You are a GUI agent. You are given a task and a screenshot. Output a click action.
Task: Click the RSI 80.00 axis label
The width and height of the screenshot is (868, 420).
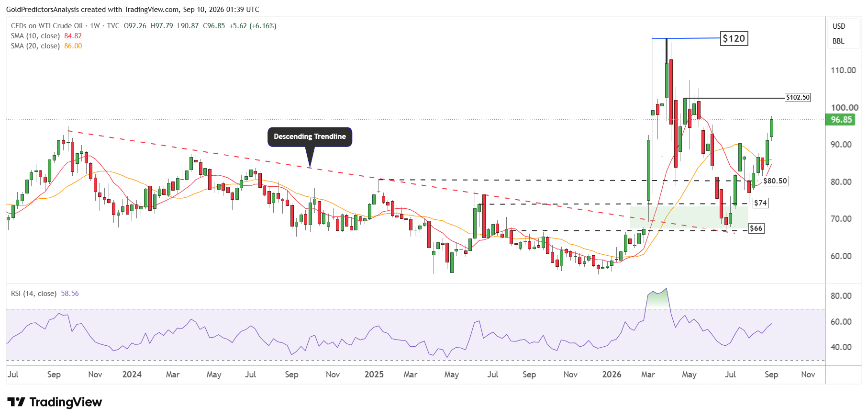(841, 296)
